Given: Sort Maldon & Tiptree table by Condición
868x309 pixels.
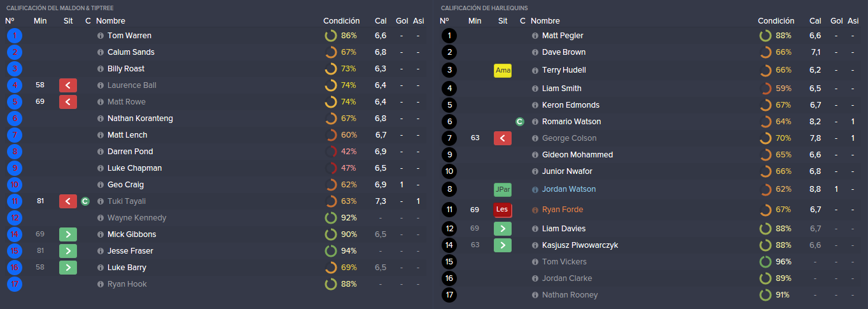Looking at the screenshot, I should click(x=341, y=21).
